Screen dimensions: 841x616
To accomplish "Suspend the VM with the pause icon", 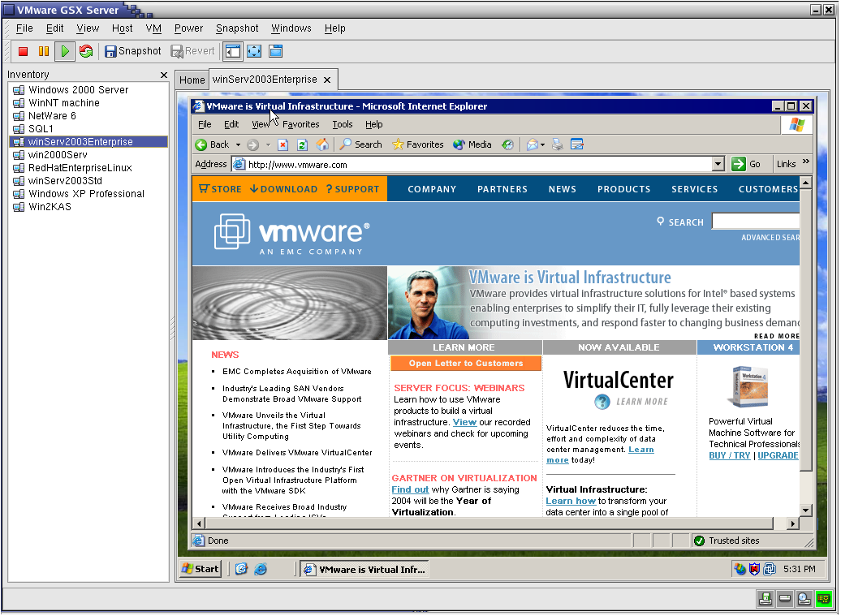I will click(x=44, y=51).
